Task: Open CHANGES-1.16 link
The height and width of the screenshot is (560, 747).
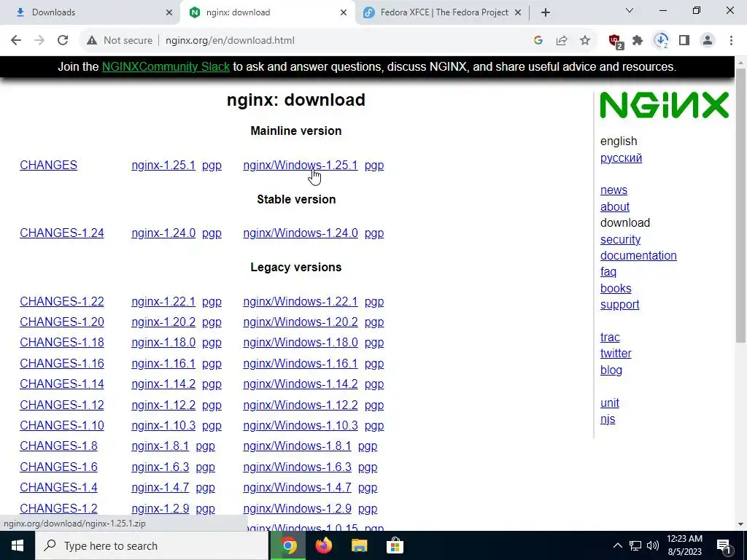Action: coord(61,363)
